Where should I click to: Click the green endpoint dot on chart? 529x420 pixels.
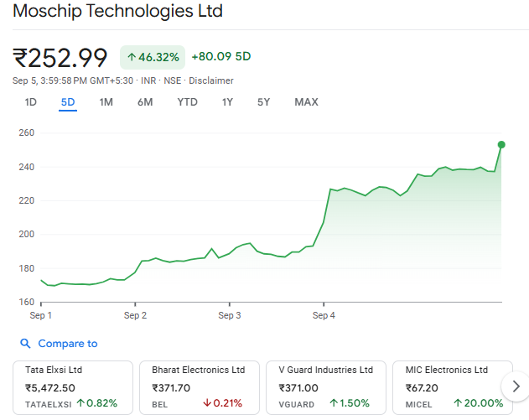tap(501, 144)
